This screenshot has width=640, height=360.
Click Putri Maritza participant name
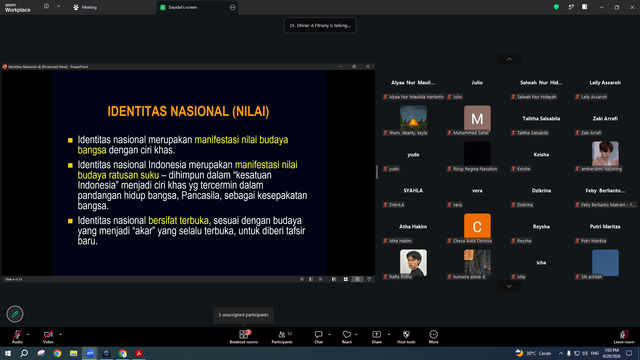(x=605, y=227)
